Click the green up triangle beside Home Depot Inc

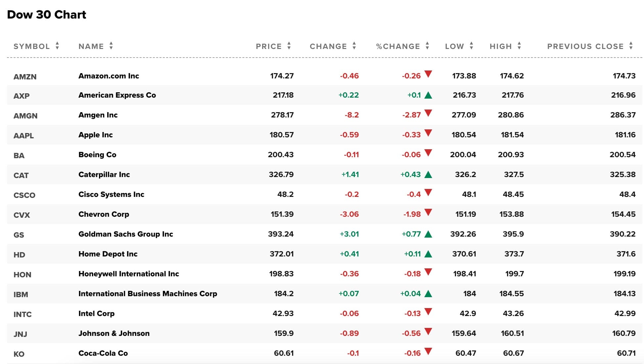pyautogui.click(x=429, y=254)
